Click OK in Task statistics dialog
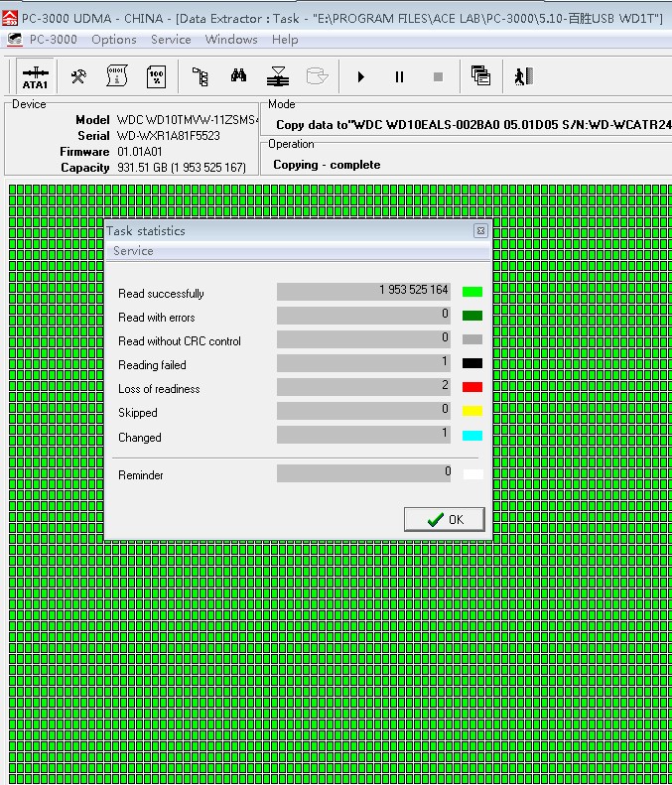Viewport: 672px width, 785px height. click(445, 519)
